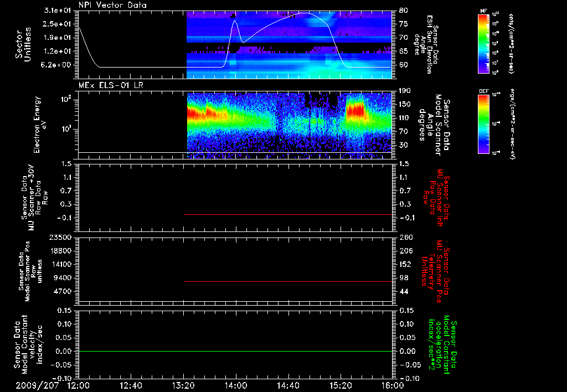Click the red MU Scanner Int raw data line
The height and width of the screenshot is (392, 567).
pyautogui.click(x=288, y=215)
